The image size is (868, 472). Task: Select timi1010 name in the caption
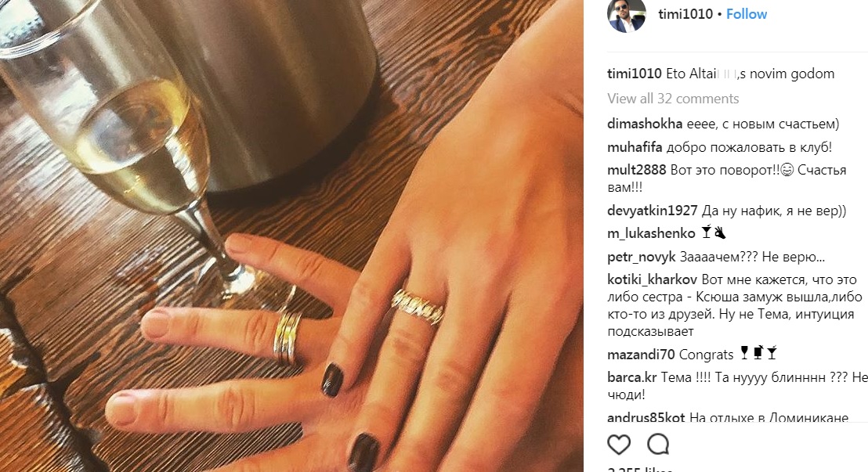635,74
